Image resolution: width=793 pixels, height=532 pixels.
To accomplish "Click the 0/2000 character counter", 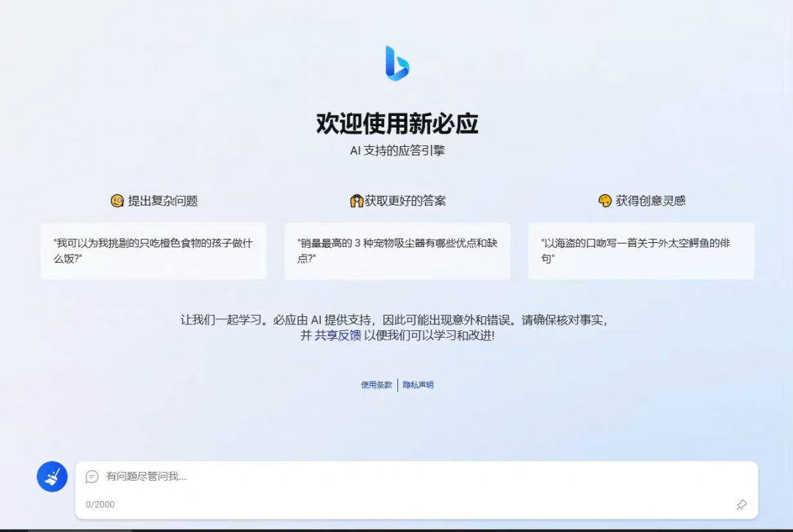I will 100,504.
